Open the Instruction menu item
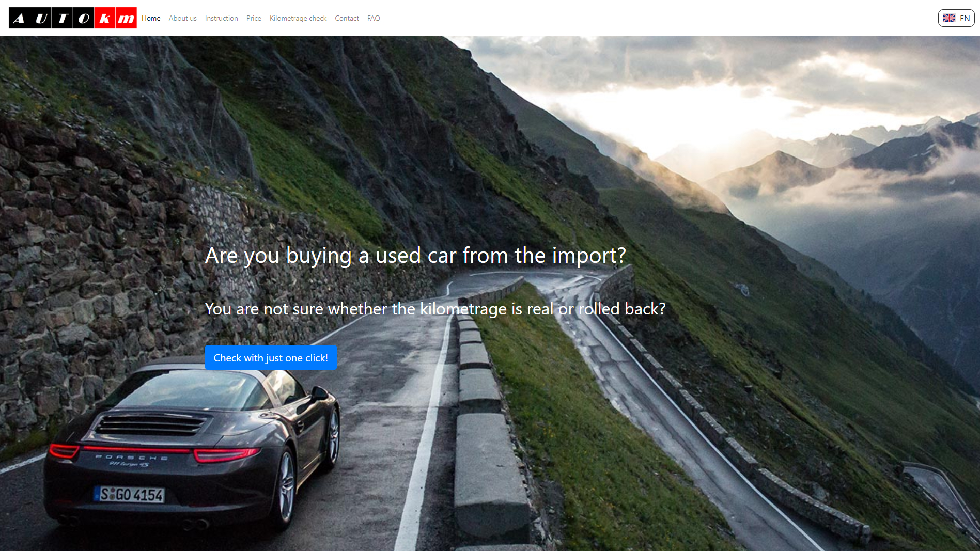980x551 pixels. click(221, 18)
